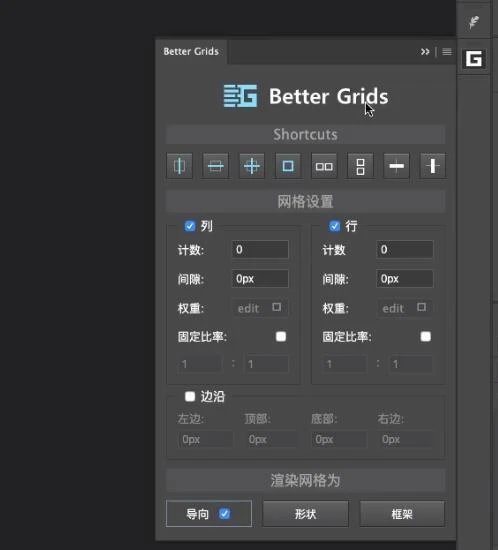Collapse panel with the double-arrow icon
Image resolution: width=498 pixels, height=550 pixels.
point(425,52)
